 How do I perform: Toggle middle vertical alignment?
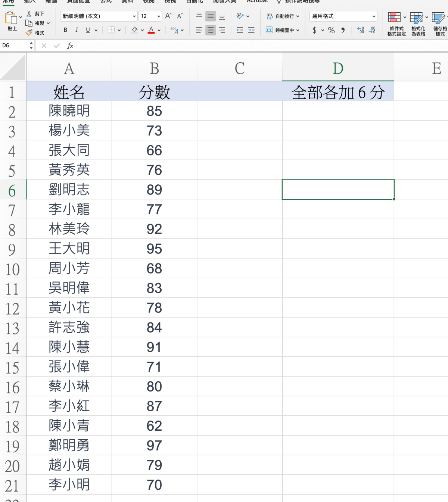tap(211, 16)
